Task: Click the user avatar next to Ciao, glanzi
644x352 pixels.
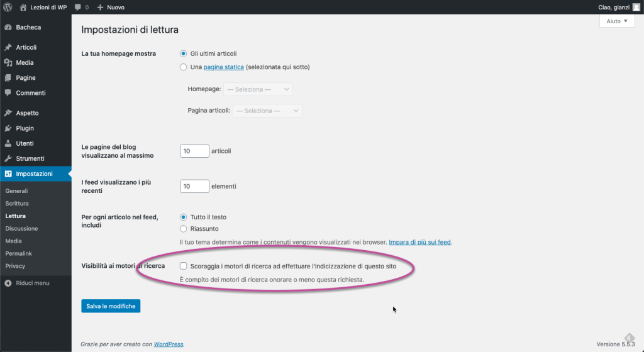Action: (636, 7)
